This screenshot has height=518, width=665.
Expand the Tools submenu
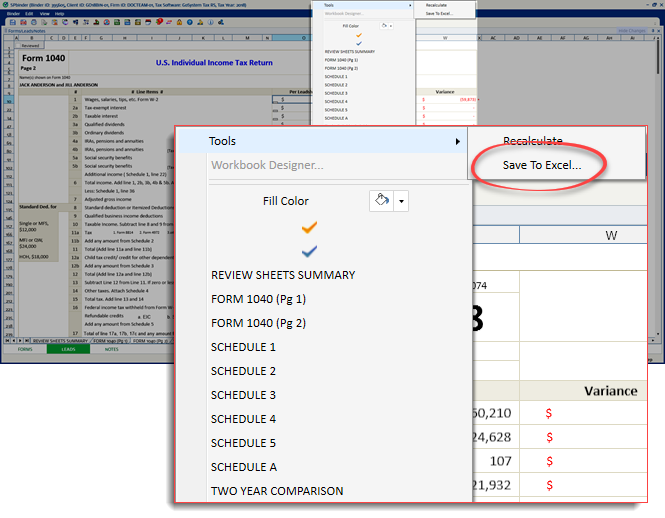pyautogui.click(x=330, y=142)
